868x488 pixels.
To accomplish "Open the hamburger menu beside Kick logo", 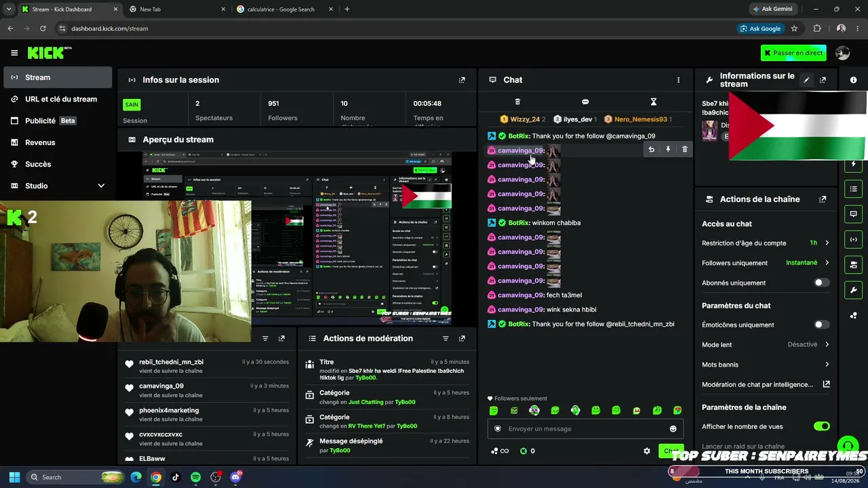I will click(x=14, y=53).
